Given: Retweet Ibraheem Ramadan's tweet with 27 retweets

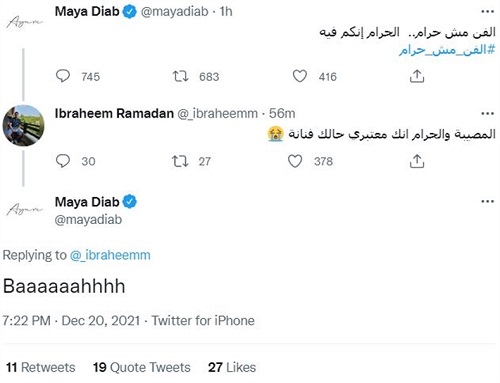Looking at the screenshot, I should click(180, 161).
